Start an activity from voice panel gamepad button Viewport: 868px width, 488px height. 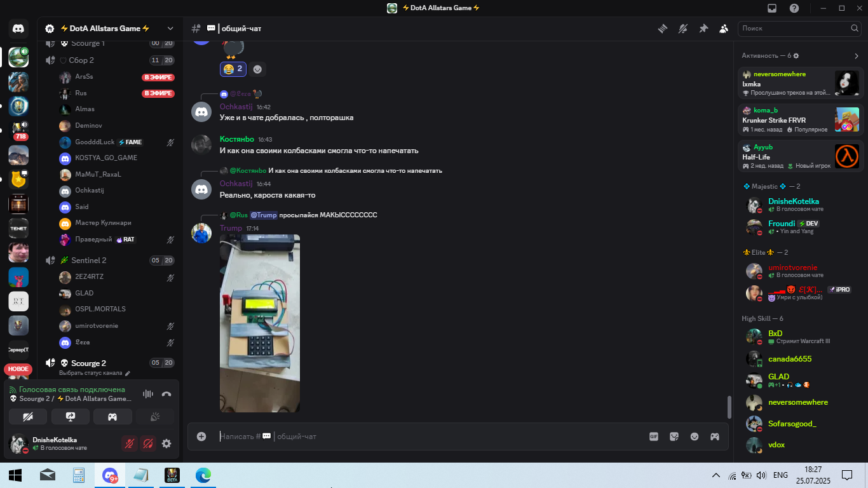click(x=112, y=417)
